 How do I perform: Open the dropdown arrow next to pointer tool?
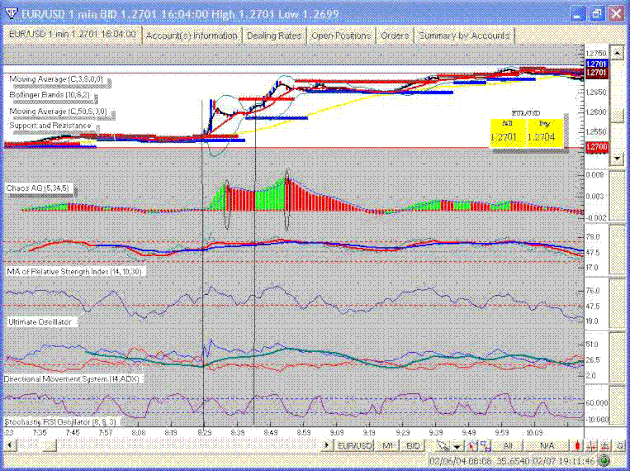point(458,446)
